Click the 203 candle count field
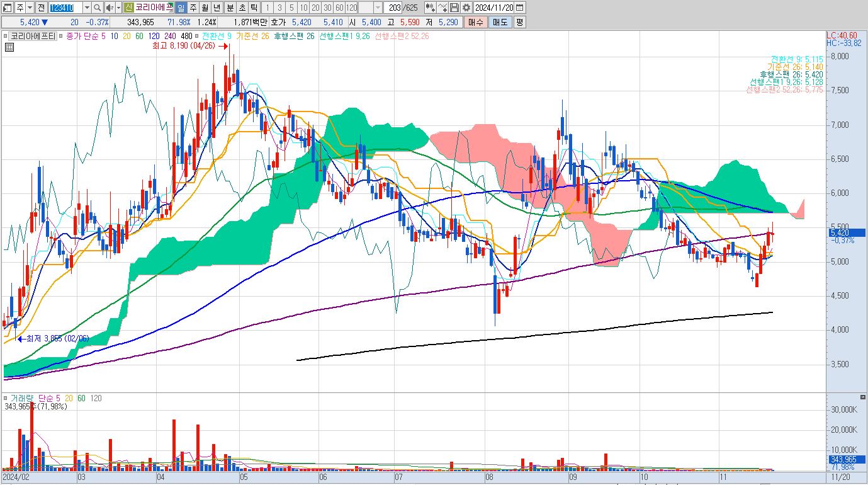The width and height of the screenshot is (868, 485). [393, 8]
